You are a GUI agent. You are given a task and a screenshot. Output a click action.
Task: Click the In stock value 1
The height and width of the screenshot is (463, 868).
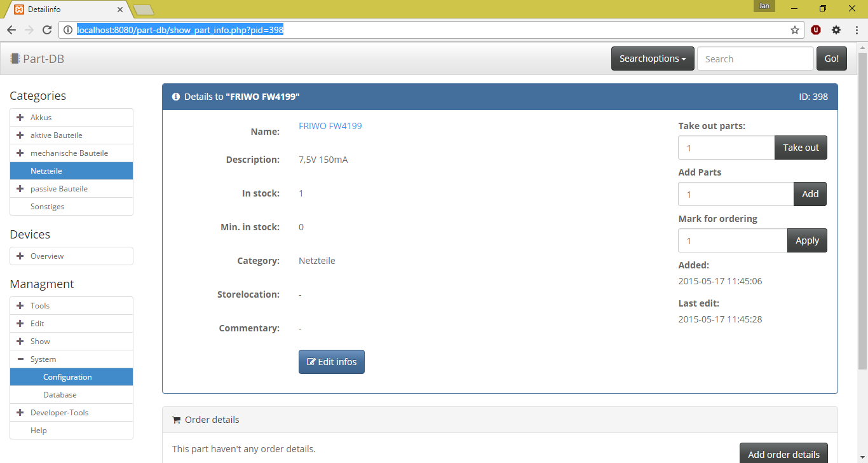pyautogui.click(x=301, y=193)
